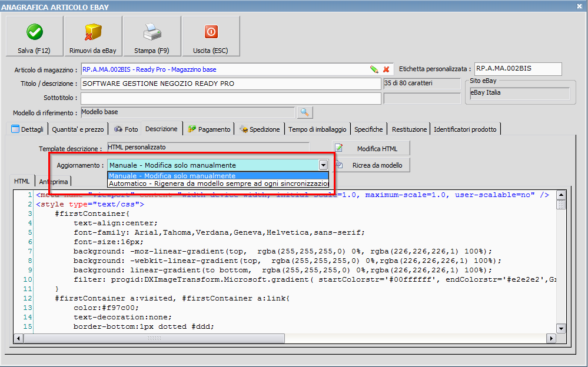Click the Template descrizione field
Image resolution: width=588 pixels, height=367 pixels.
pos(208,147)
